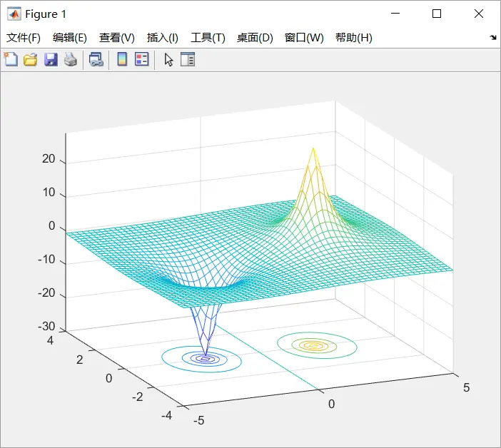Click the New Figure toolbar icon
Screen dimensions: 501x448
click(x=11, y=59)
